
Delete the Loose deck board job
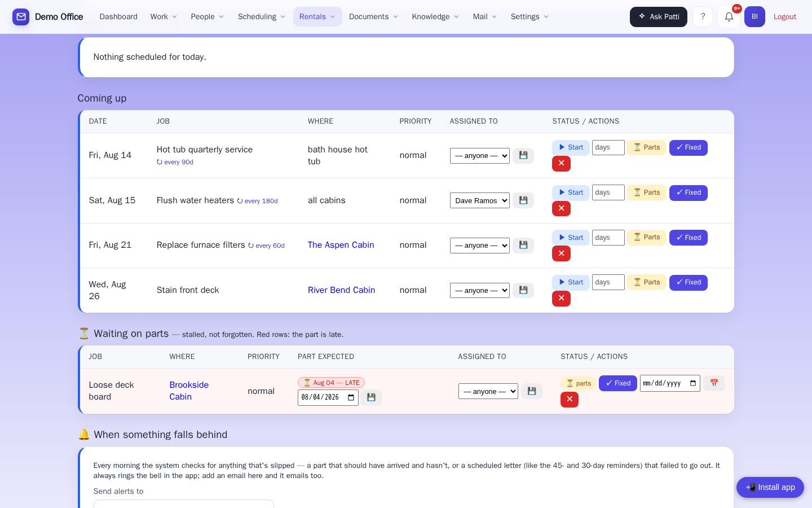pos(570,400)
